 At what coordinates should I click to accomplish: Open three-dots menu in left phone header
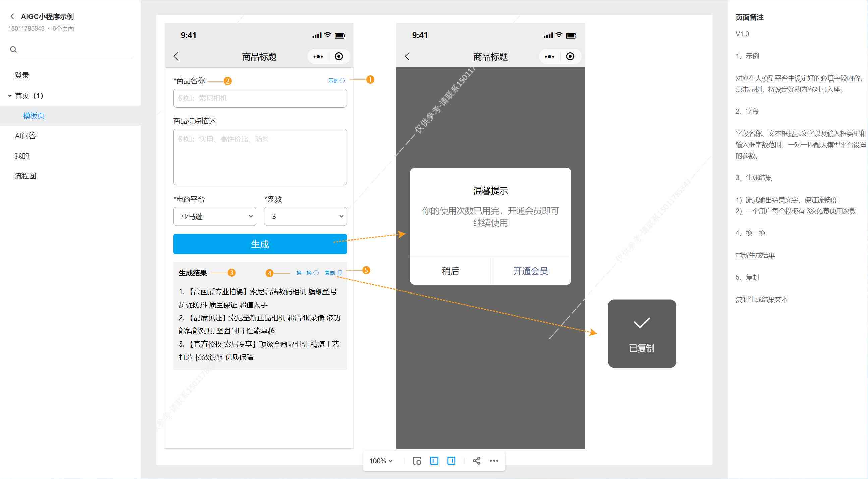pyautogui.click(x=318, y=57)
